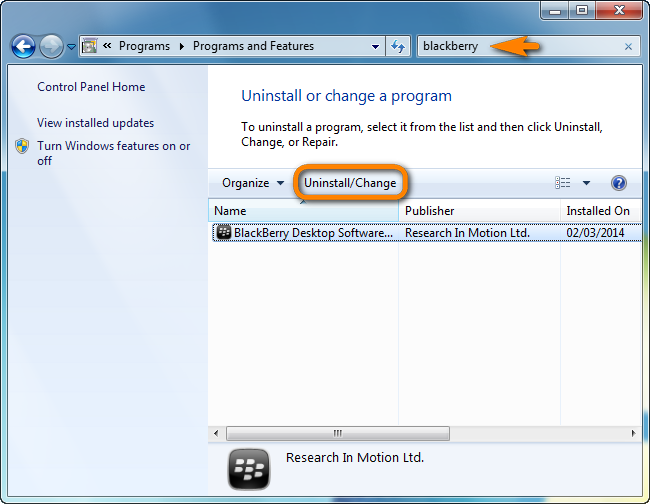Click Research In Motion Ltd. publisher cell
Image resolution: width=650 pixels, height=504 pixels.
[x=467, y=233]
